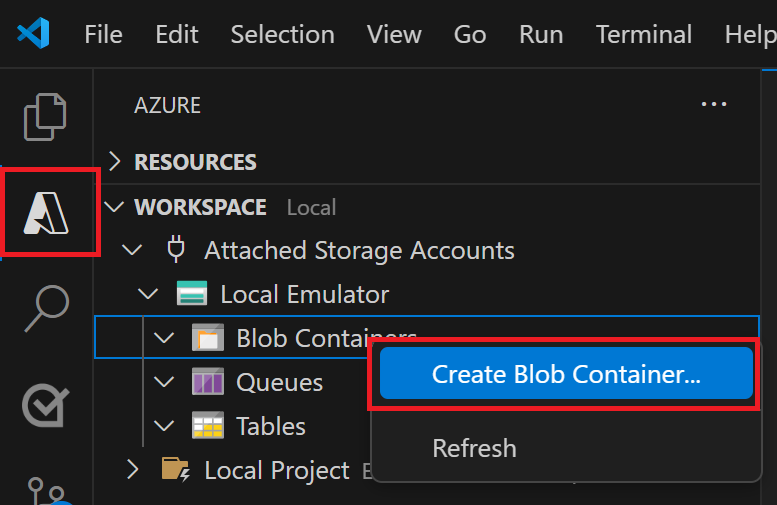Expand the RESOURCES section
The height and width of the screenshot is (505, 777).
[115, 162]
